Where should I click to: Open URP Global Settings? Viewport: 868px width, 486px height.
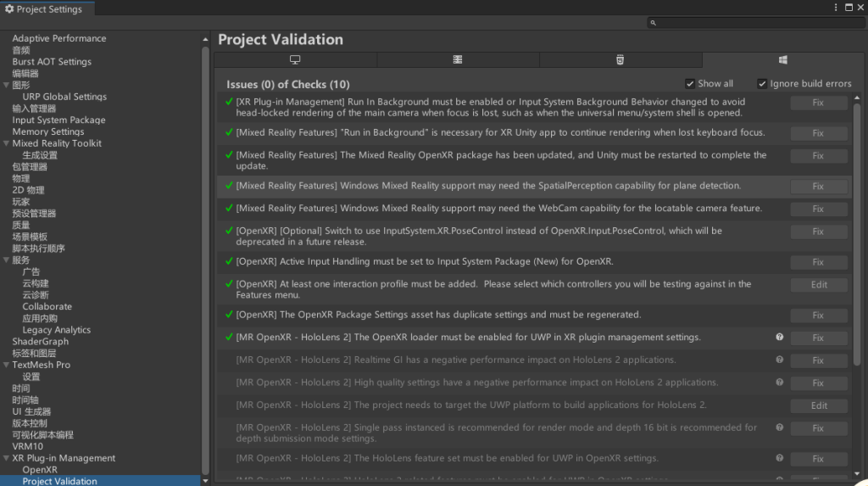coord(64,97)
